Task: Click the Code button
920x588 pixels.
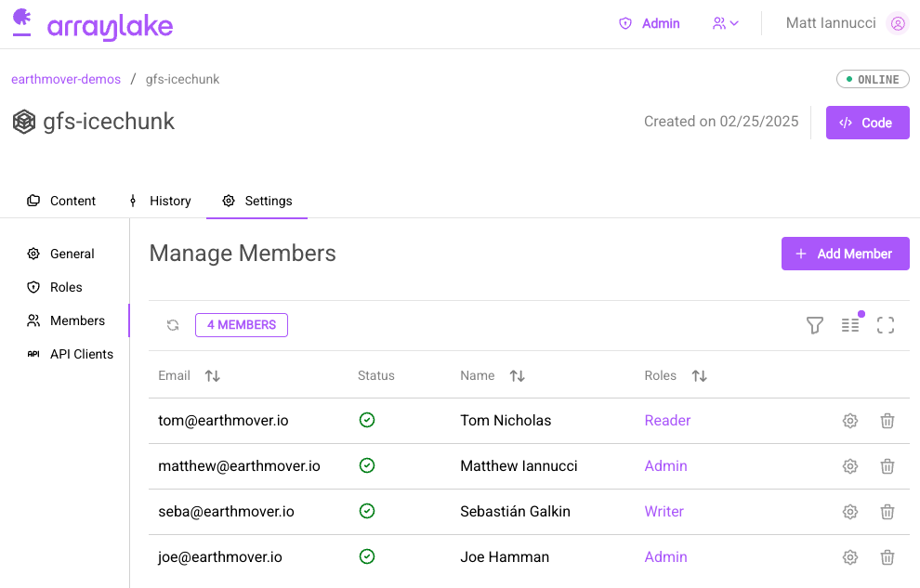Action: (868, 123)
